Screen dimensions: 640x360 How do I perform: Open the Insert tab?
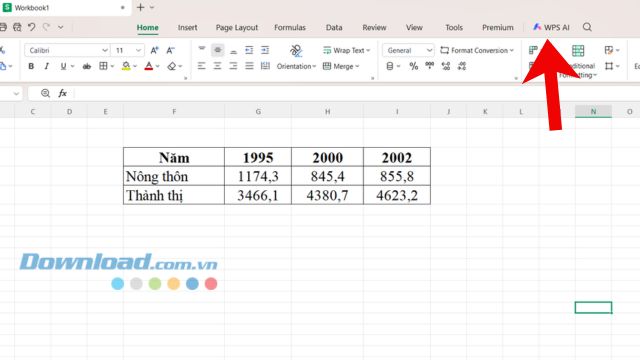[187, 27]
